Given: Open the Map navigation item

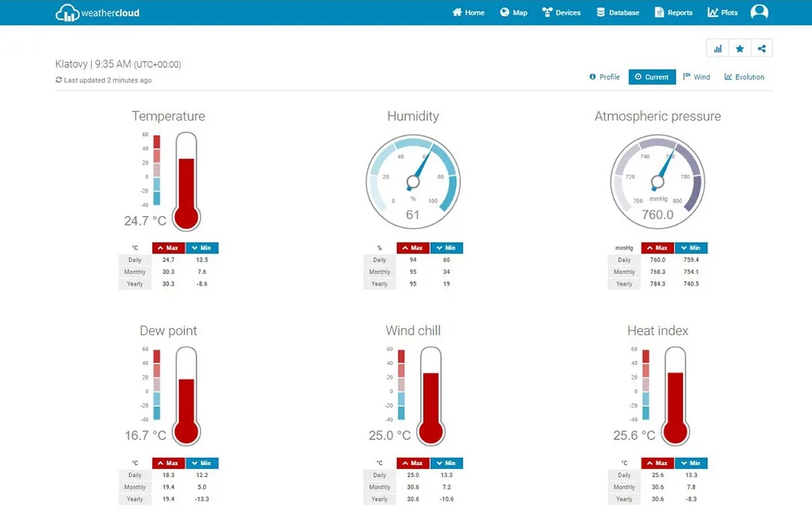Looking at the screenshot, I should (514, 12).
